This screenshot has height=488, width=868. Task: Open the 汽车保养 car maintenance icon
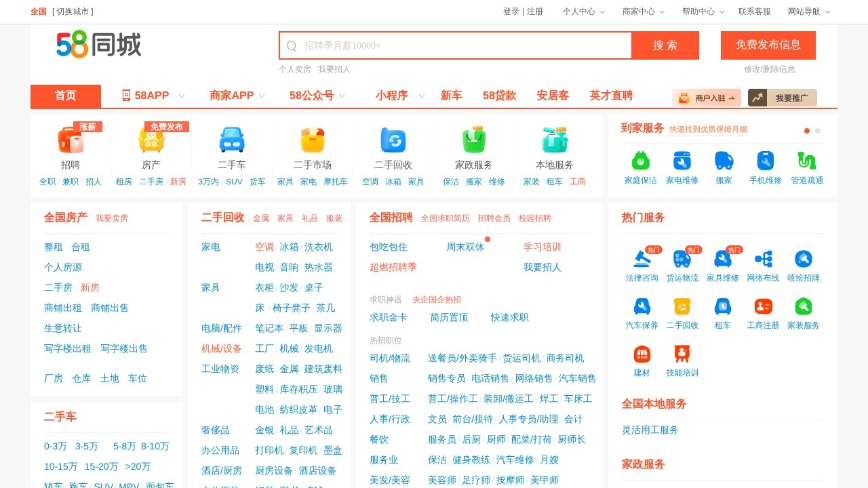(642, 306)
